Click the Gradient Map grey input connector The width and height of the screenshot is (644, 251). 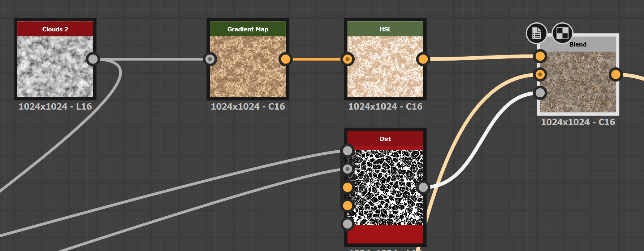click(210, 59)
